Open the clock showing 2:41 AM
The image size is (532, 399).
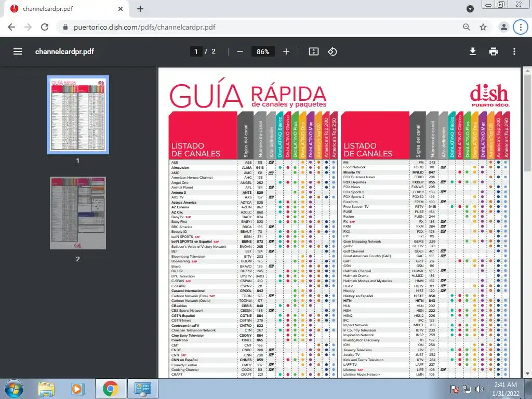pos(506,389)
